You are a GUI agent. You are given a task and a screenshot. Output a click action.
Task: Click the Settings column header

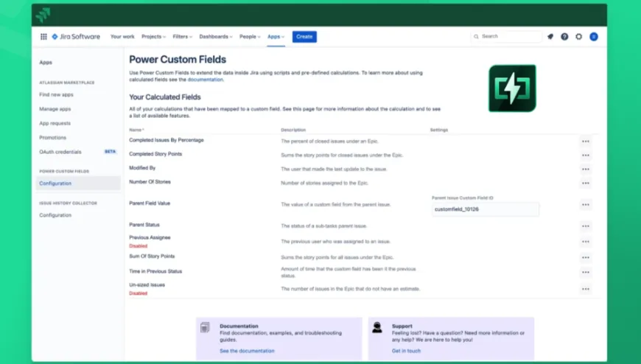point(439,130)
